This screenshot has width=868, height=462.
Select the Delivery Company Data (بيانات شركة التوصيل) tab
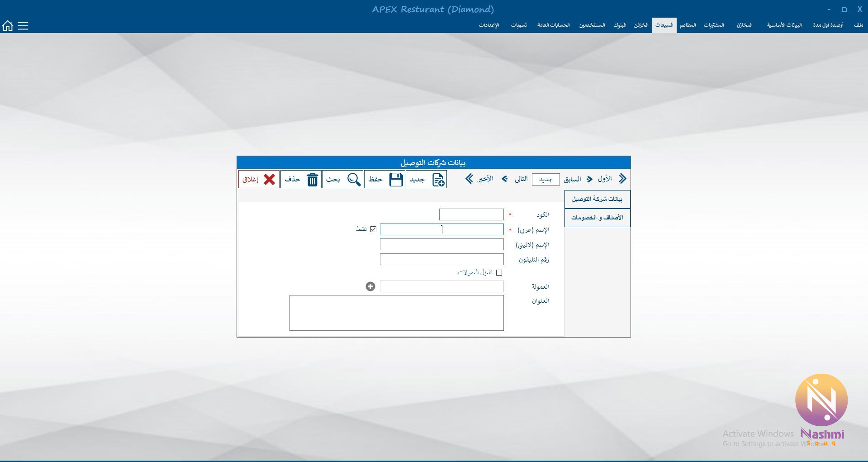point(597,199)
